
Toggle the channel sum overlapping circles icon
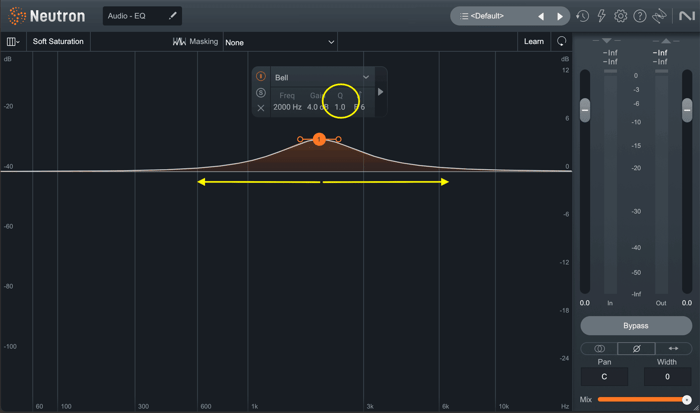(599, 348)
